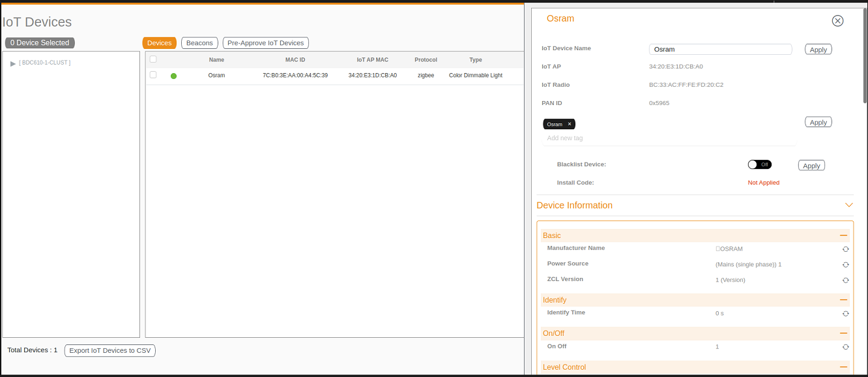Open the Pre-Approve IoT Devices tab

(x=266, y=43)
